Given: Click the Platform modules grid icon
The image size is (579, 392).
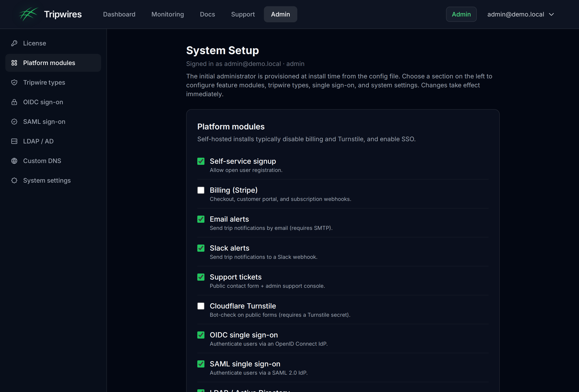Looking at the screenshot, I should point(14,63).
